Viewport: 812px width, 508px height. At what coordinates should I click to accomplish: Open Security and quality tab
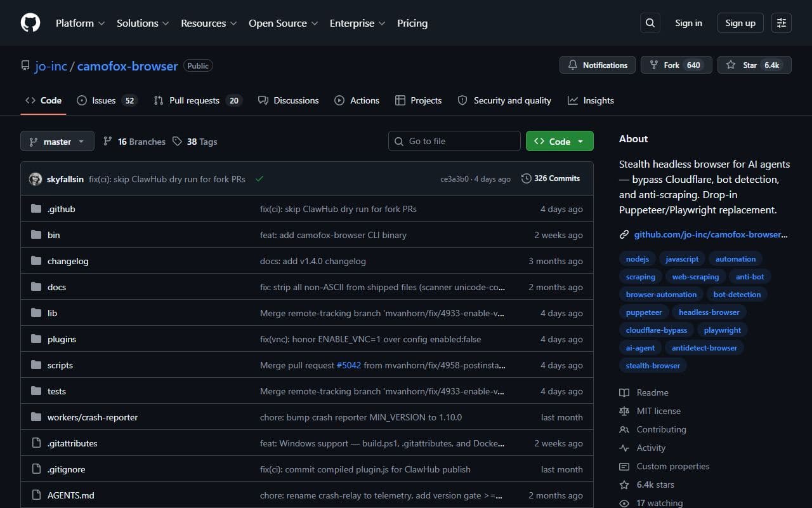point(504,100)
